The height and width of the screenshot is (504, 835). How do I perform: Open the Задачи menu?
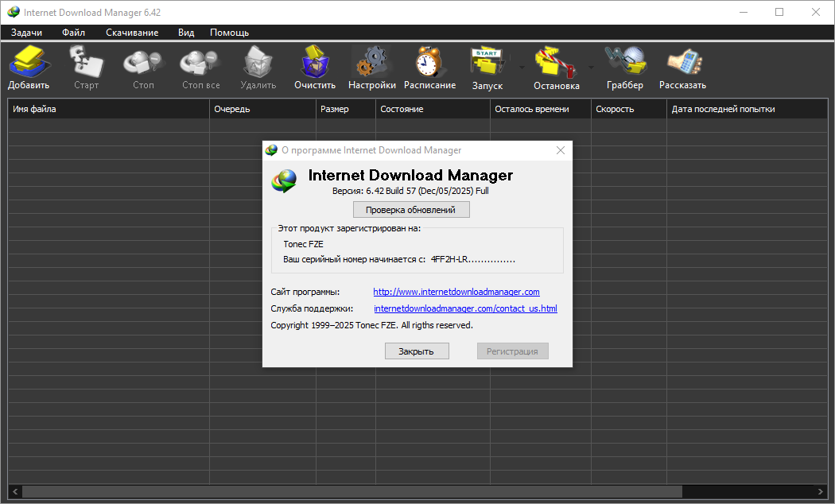(26, 33)
